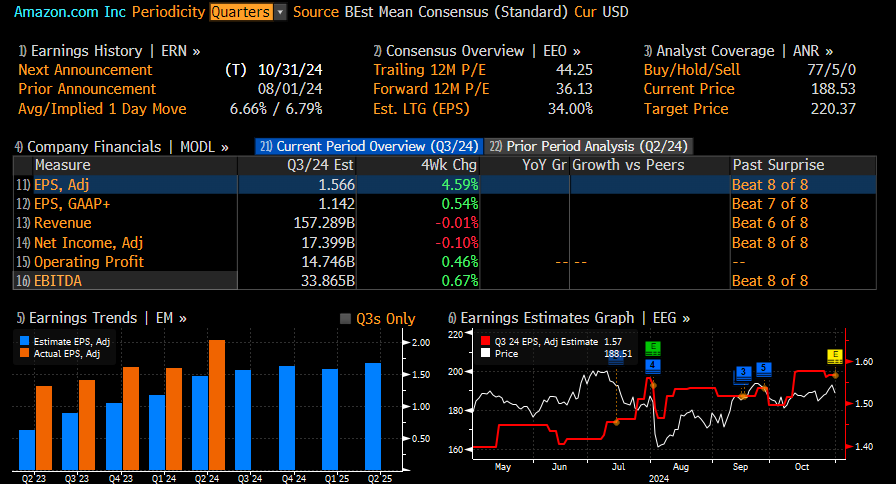This screenshot has height=484, width=896.
Task: Click Beat 7 of 8 for EPS GAAP+
Action: point(770,203)
